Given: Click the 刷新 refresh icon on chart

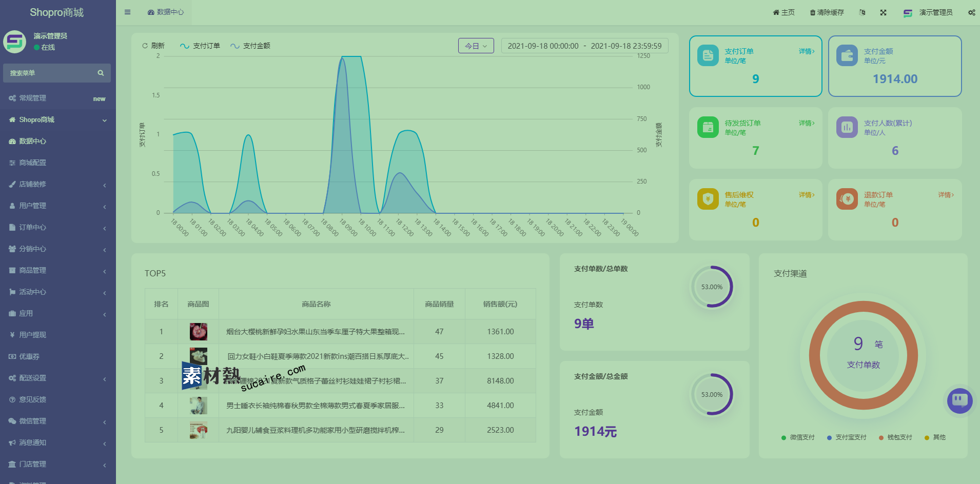Looking at the screenshot, I should (145, 46).
